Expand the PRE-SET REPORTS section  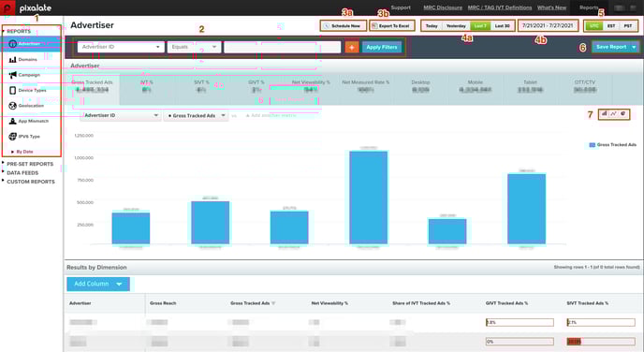pos(30,164)
